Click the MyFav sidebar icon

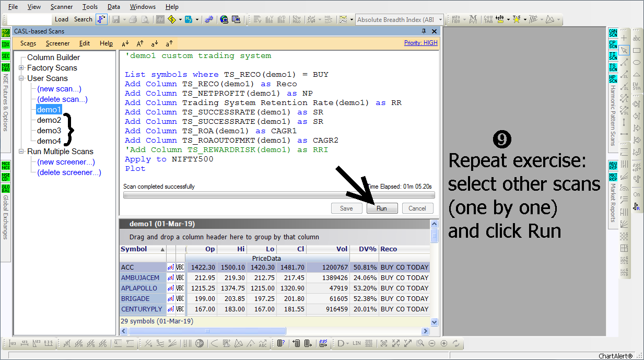[x=6, y=32]
